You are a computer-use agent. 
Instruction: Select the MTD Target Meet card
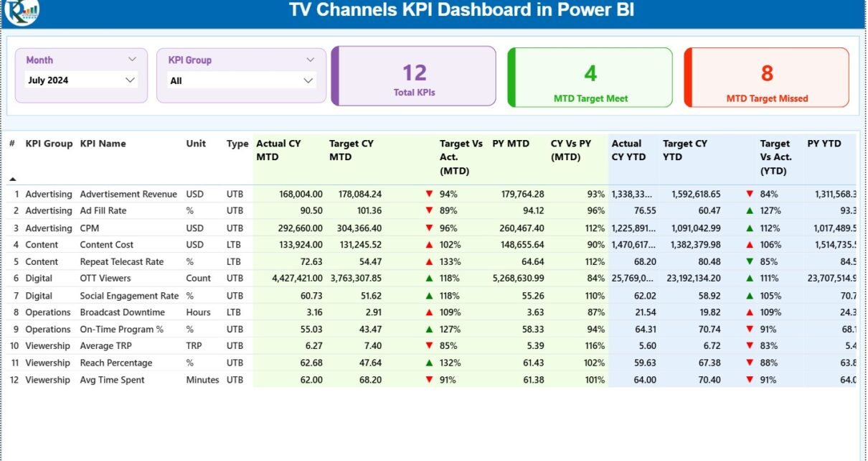point(590,77)
